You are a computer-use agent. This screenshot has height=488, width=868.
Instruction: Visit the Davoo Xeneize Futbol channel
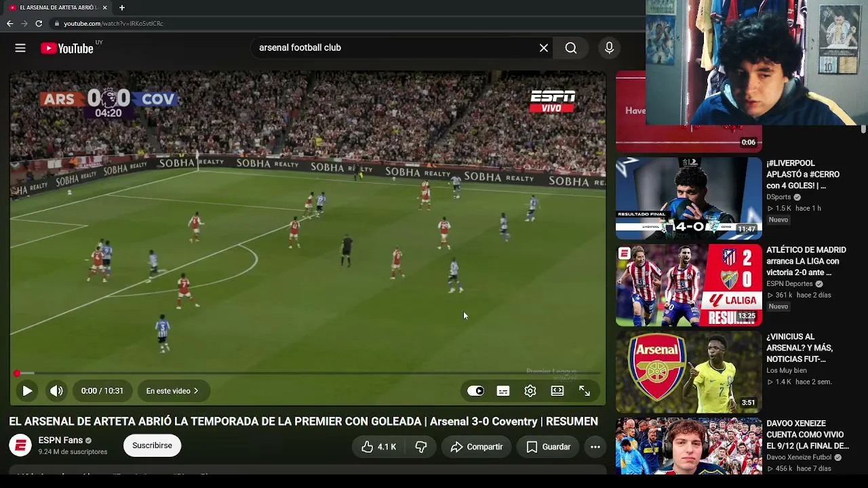[800, 457]
